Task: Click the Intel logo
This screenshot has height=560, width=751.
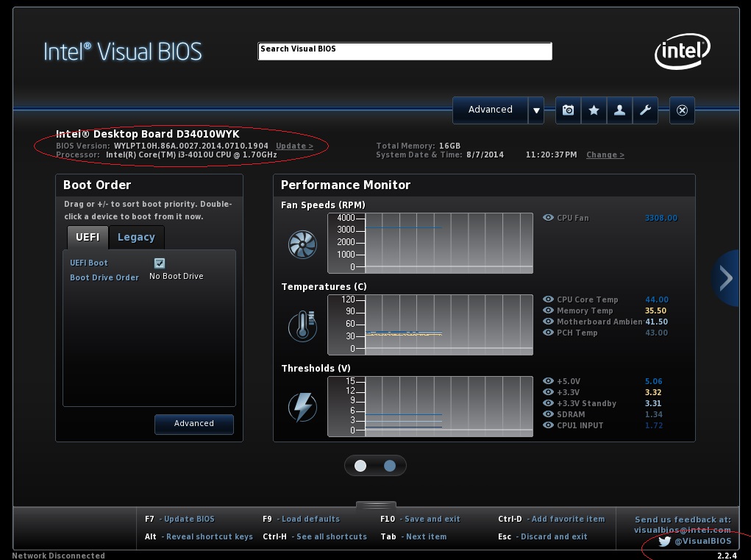Action: click(x=683, y=51)
